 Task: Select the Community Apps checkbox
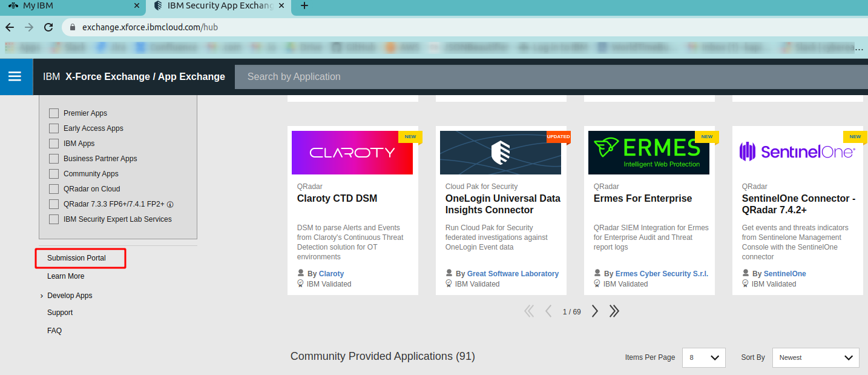pyautogui.click(x=54, y=174)
